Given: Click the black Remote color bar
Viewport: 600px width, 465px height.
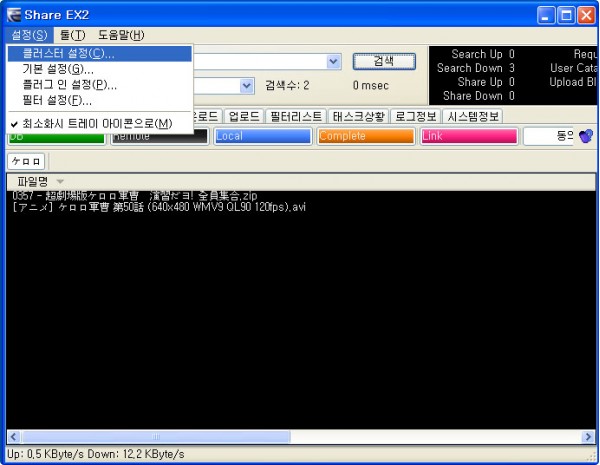Looking at the screenshot, I should pos(160,137).
